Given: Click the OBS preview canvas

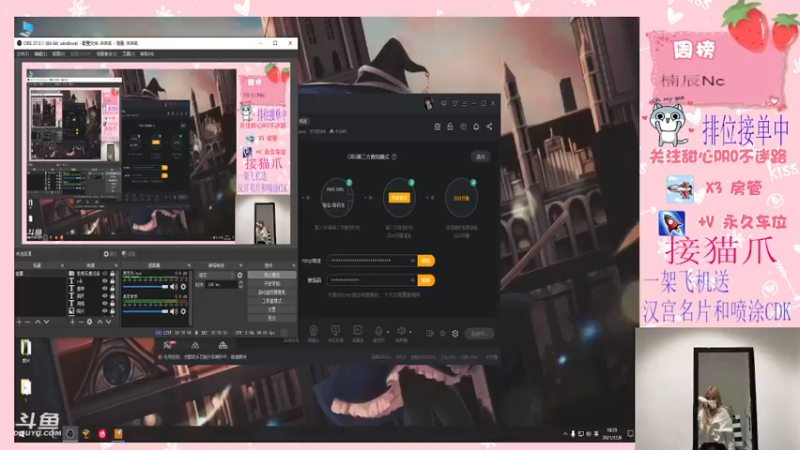Looking at the screenshot, I should 156,153.
